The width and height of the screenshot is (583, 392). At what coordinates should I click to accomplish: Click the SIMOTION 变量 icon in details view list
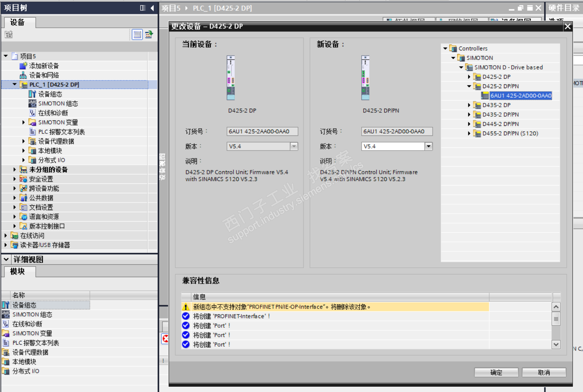coord(6,333)
